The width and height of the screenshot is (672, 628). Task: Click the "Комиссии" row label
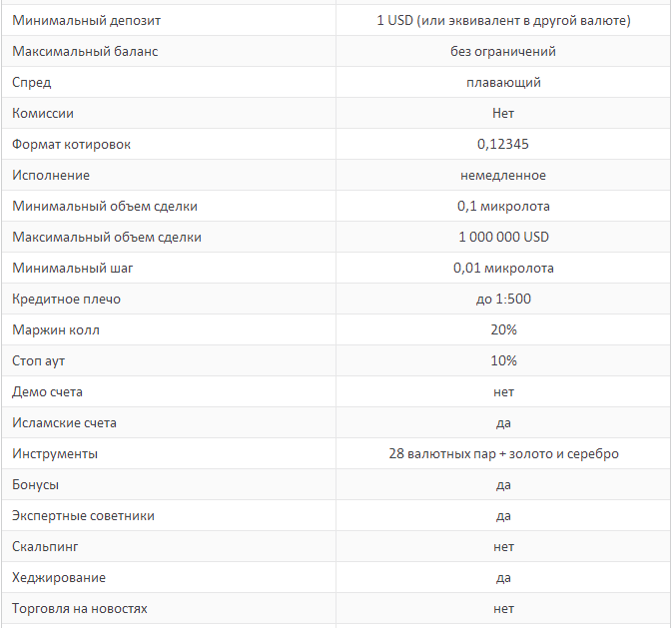[43, 114]
